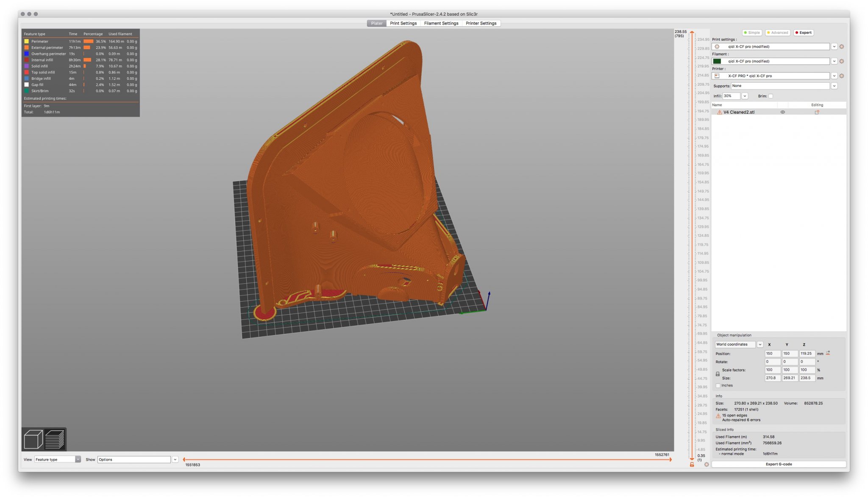Screen dimensions: 868x498
Task: Open the Printer Settings tab
Action: click(481, 23)
